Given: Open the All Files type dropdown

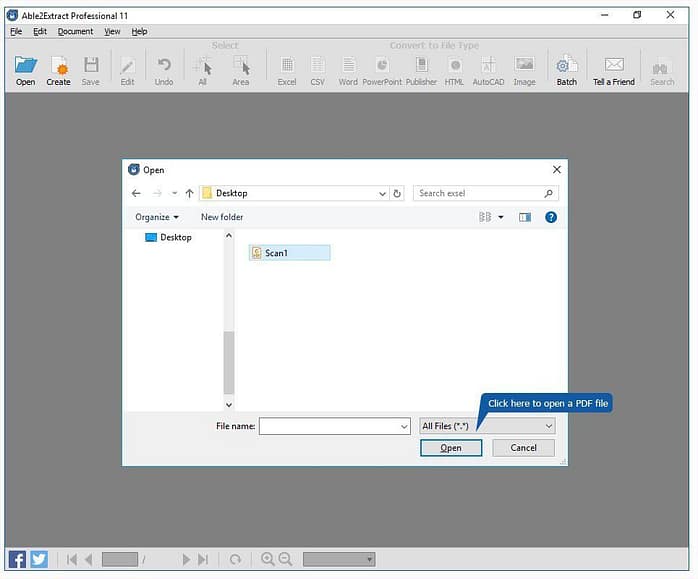Looking at the screenshot, I should coord(487,426).
